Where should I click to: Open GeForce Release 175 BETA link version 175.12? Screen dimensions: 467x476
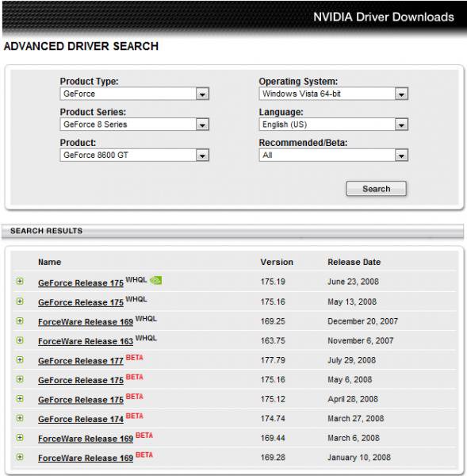81,400
